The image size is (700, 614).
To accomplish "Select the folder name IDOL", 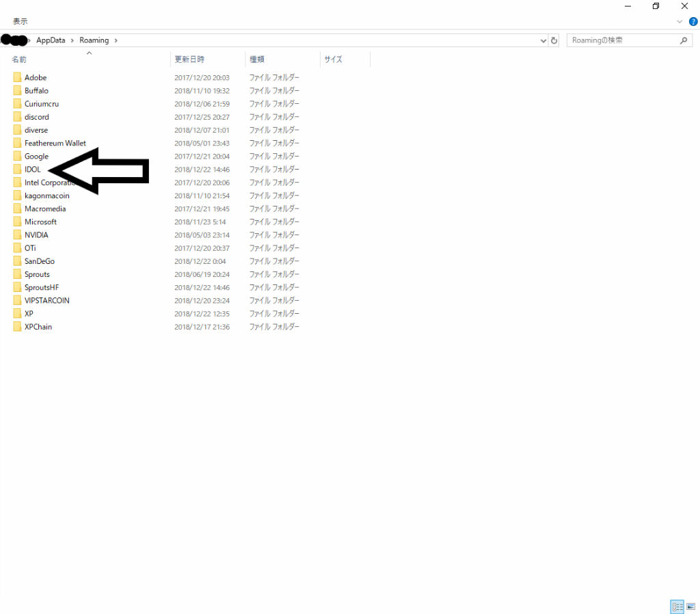I will (32, 170).
